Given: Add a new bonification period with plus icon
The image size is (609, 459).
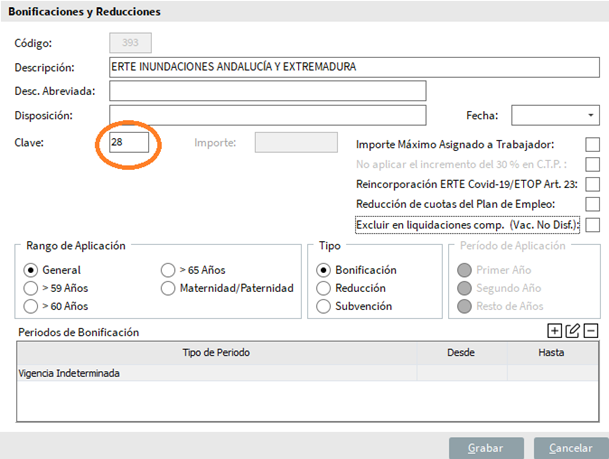Looking at the screenshot, I should [x=555, y=331].
